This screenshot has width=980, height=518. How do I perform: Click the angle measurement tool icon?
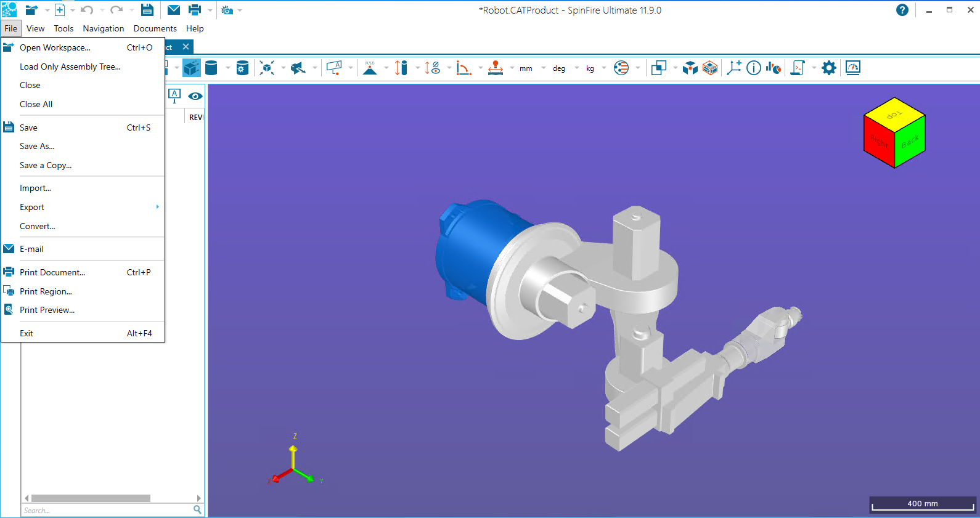point(463,68)
